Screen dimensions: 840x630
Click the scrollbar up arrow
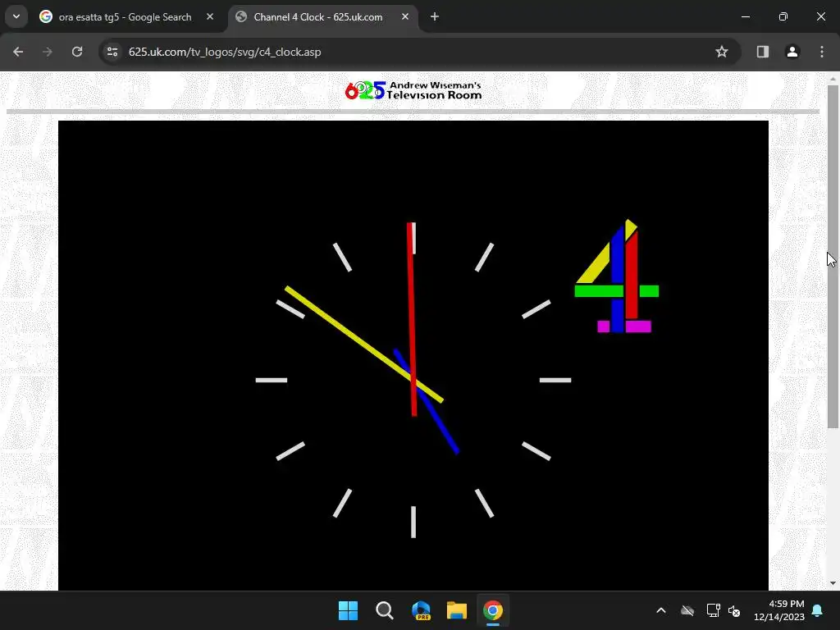pyautogui.click(x=833, y=80)
